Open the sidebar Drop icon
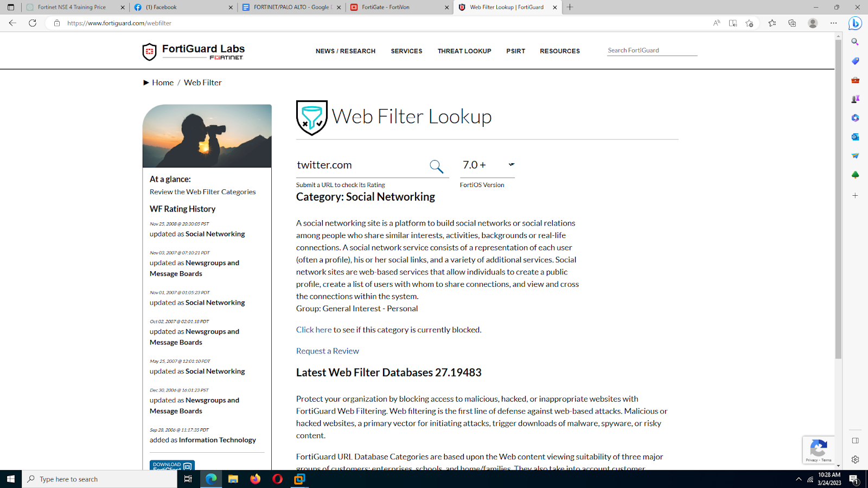868x488 pixels. click(x=855, y=156)
